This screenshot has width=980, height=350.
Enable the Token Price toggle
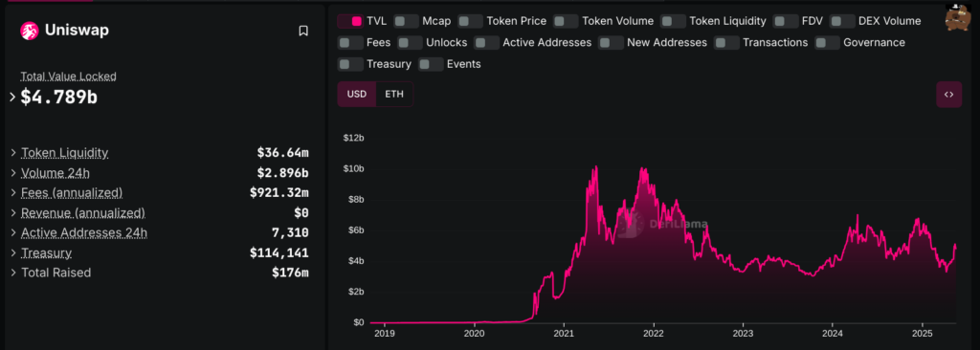(x=470, y=21)
